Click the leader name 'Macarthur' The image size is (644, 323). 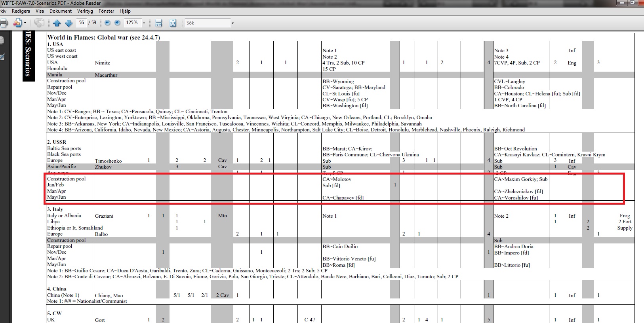point(106,75)
